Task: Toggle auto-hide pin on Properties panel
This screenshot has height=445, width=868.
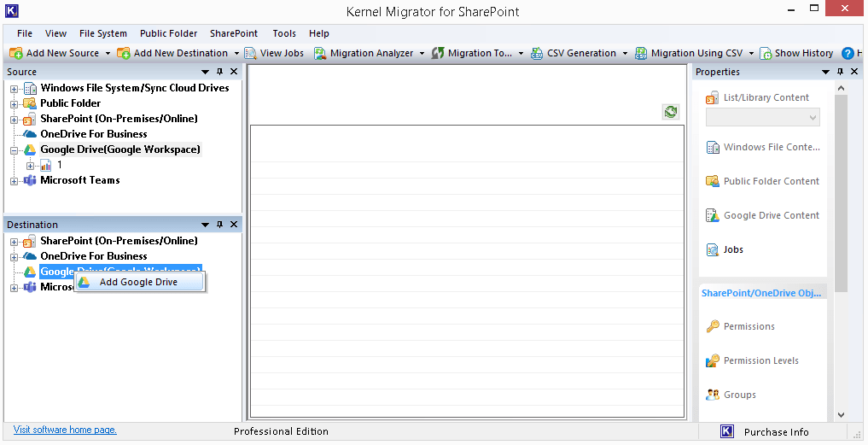Action: [841, 72]
